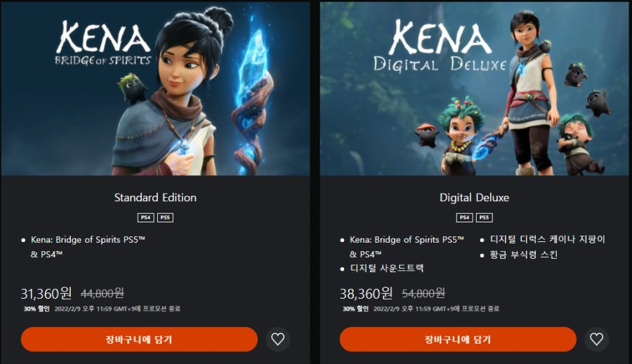Viewport: 632px width, 364px height.
Task: Click the 31,360원 discounted price
Action: point(46,293)
